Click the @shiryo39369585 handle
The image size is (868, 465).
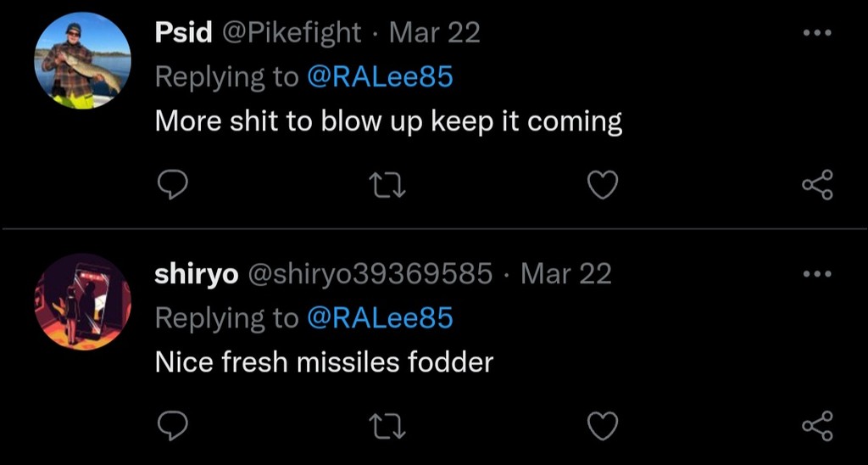(x=370, y=274)
